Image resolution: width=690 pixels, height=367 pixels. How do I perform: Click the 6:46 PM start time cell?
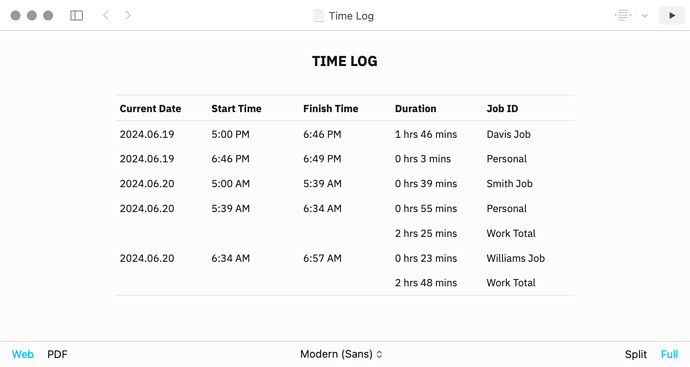coord(230,159)
